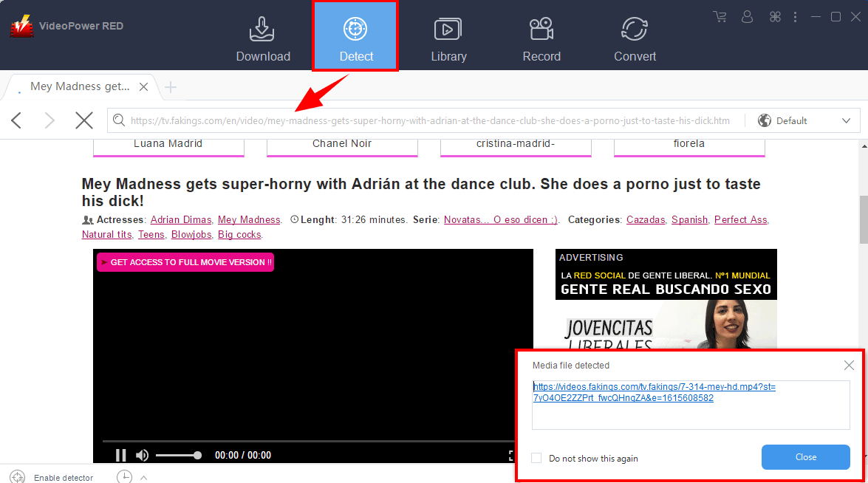Open the Convert tab
Image resolution: width=868 pixels, height=483 pixels.
coord(635,39)
